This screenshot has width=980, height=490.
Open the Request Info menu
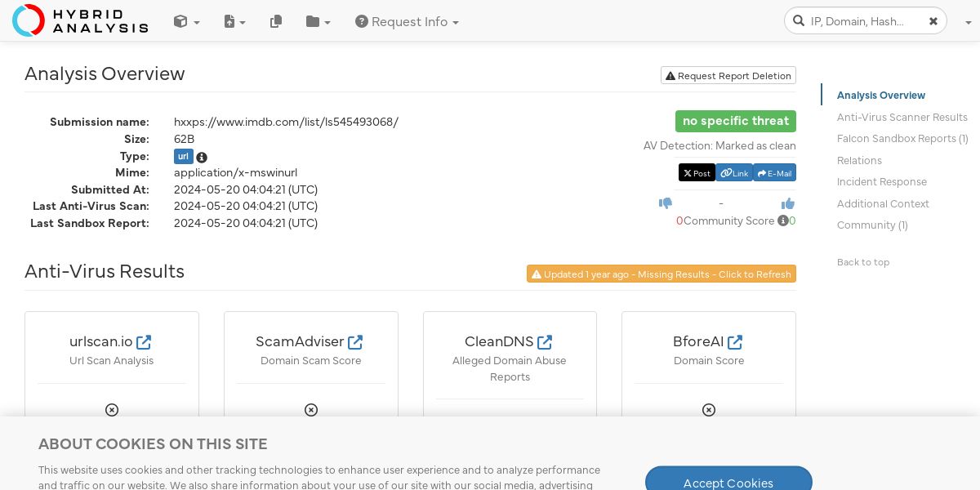pos(407,22)
